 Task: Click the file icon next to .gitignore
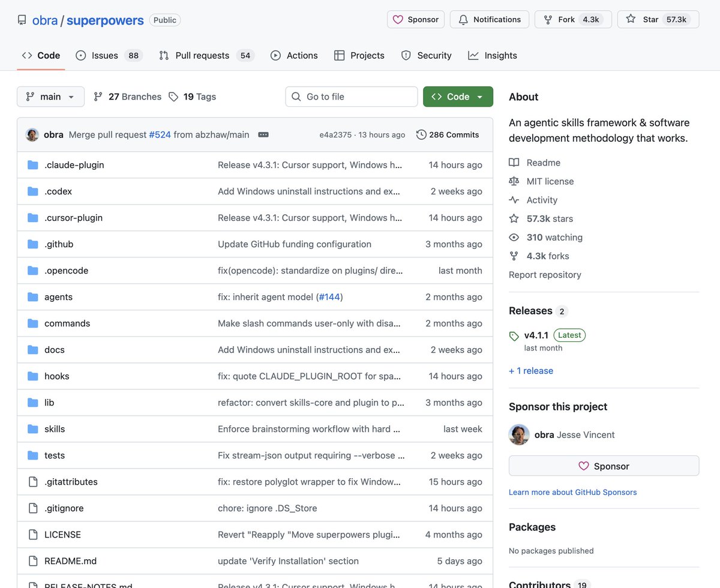point(33,508)
